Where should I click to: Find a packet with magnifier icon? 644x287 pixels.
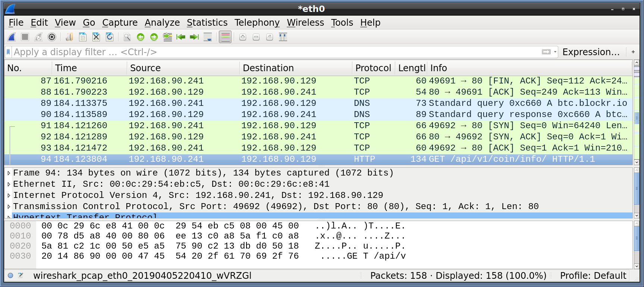tap(127, 37)
